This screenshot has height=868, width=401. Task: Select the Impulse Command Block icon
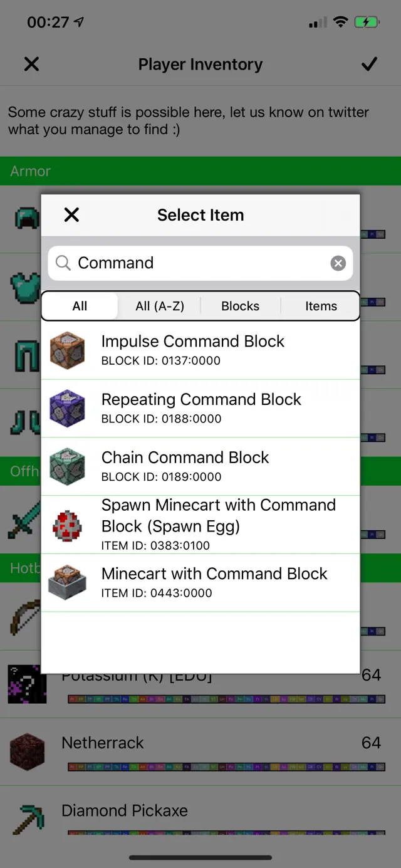(67, 350)
